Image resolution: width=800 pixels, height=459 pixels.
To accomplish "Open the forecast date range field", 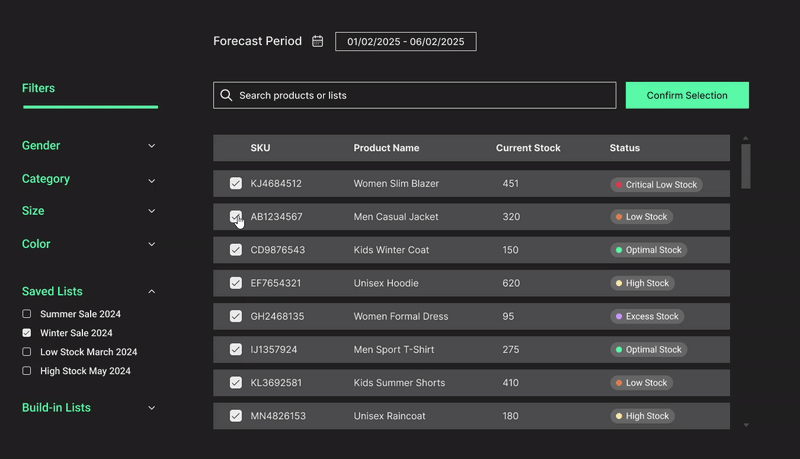I will click(x=405, y=42).
